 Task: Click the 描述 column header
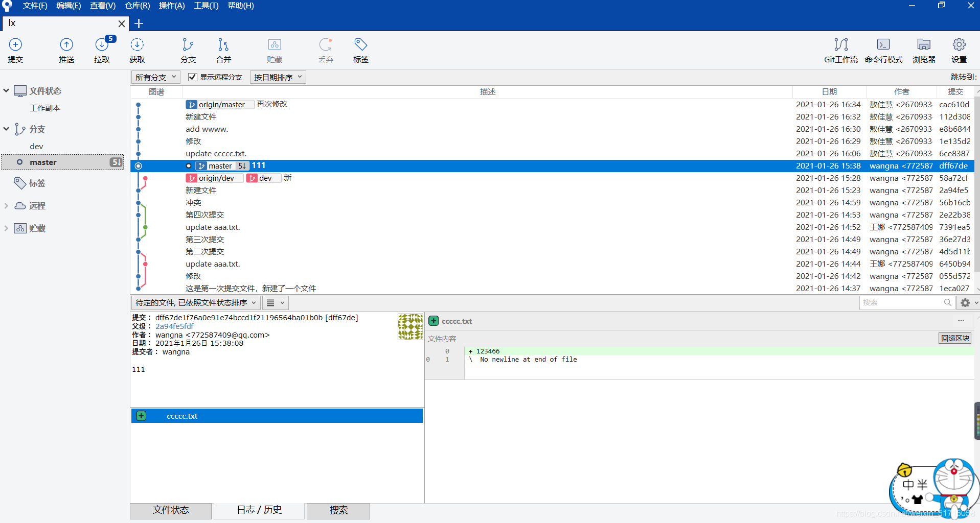pyautogui.click(x=487, y=91)
